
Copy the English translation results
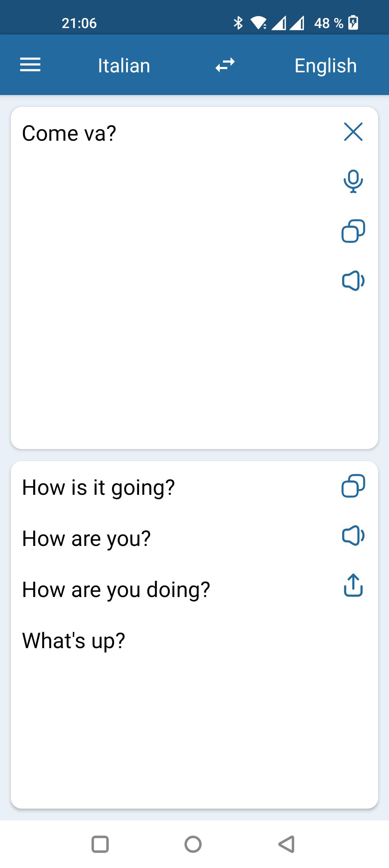353,486
